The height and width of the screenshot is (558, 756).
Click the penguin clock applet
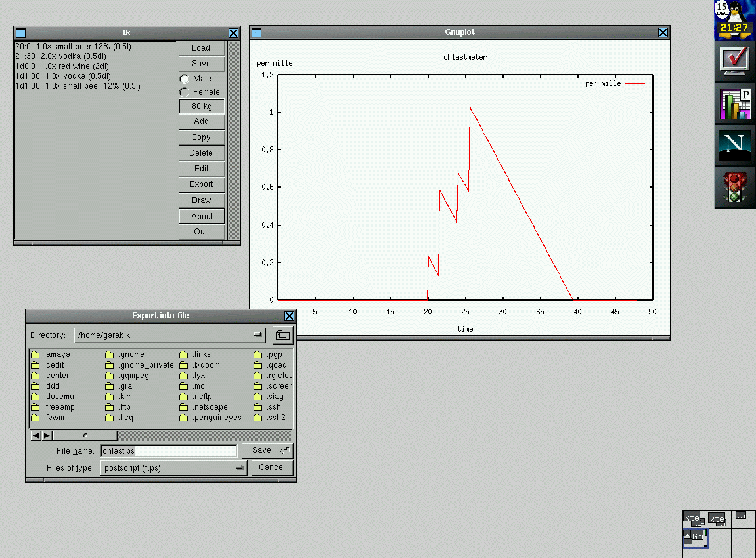(x=734, y=18)
